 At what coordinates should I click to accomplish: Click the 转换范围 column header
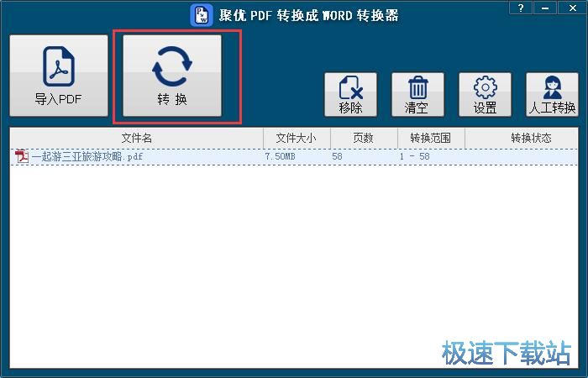[x=431, y=139]
